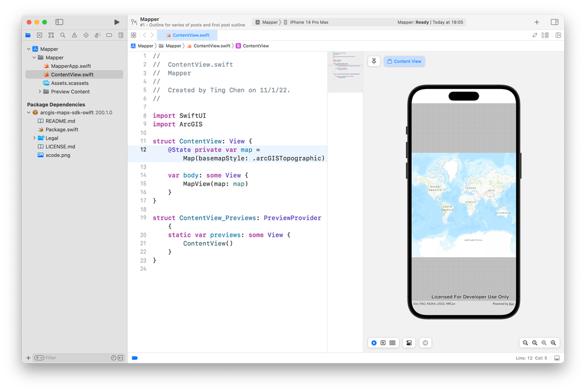Screen dimensions: 586x392
Task: Zoom preview to 100 percent
Action: (x=535, y=343)
